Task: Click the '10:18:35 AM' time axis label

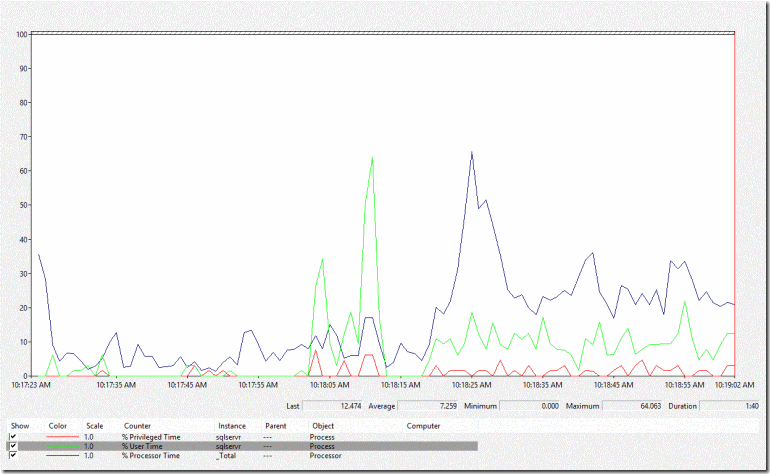Action: (543, 385)
